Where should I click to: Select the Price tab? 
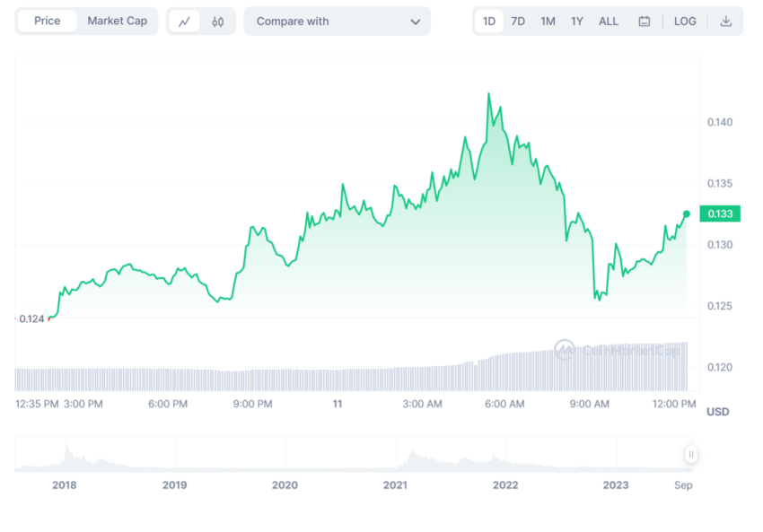click(48, 21)
